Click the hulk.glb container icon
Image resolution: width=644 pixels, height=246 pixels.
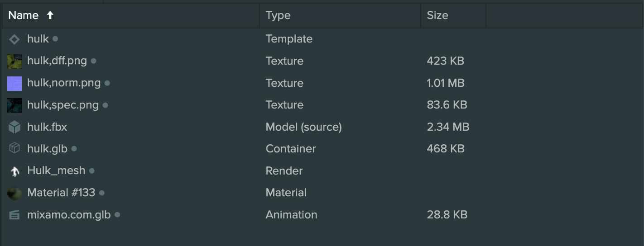(x=14, y=148)
